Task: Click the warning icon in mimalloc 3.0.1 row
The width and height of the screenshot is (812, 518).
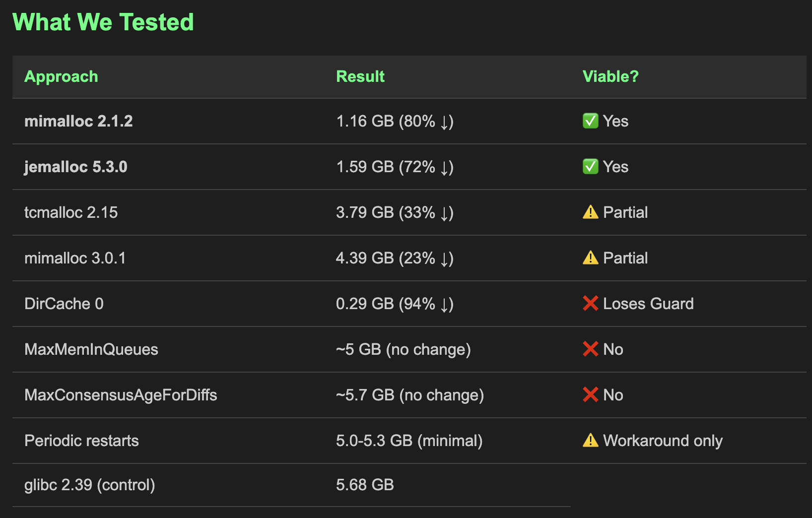Action: [x=590, y=258]
